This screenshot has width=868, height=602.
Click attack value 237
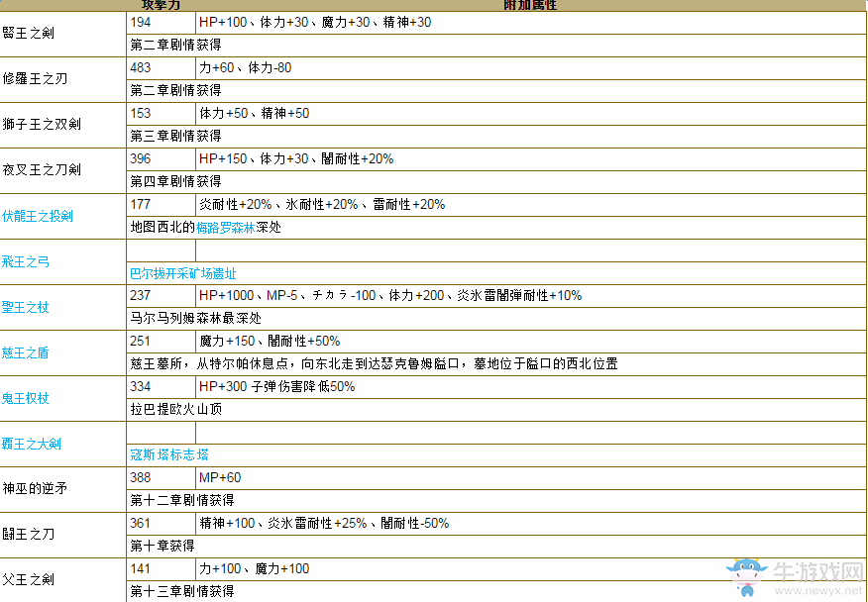pyautogui.click(x=140, y=295)
